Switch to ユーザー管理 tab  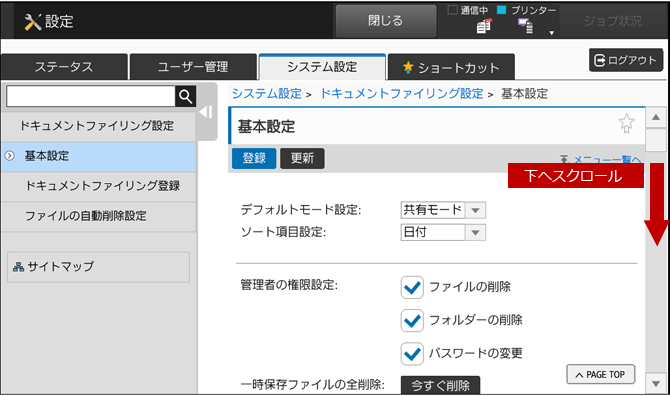193,67
